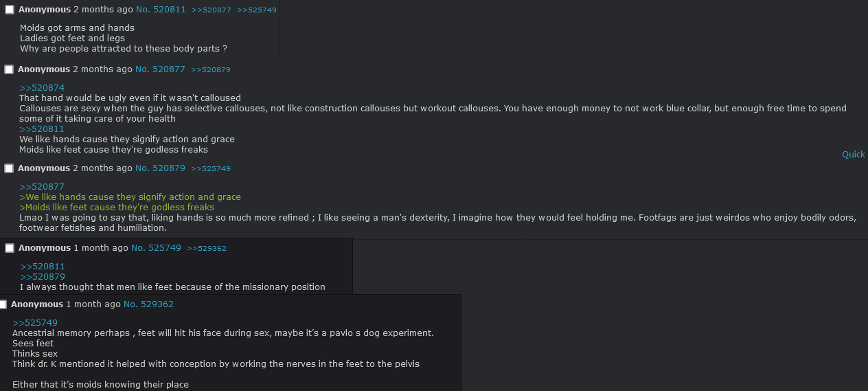Select the checkbox beside post 520877

click(9, 69)
